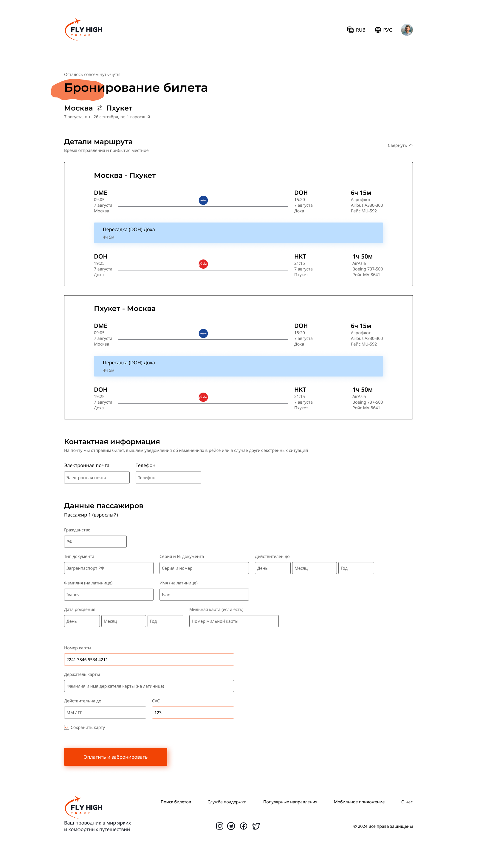Click the round-trip arrows icon between Москва and Пхукет
477x868 pixels.
pos(100,108)
